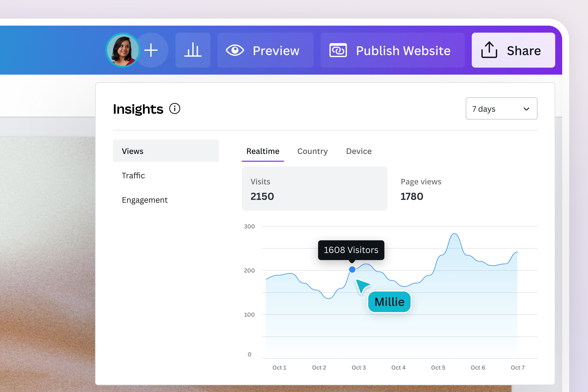588x392 pixels.
Task: Select the Realtime tab
Action: pyautogui.click(x=263, y=151)
